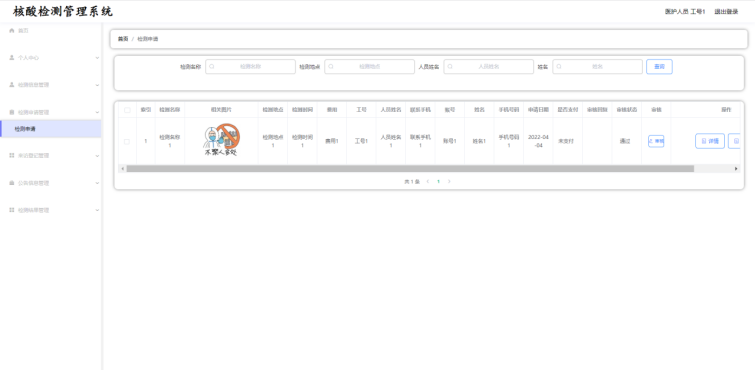The image size is (755, 371).
Task: Select the 检测申请 submenu item
Action: (x=51, y=129)
